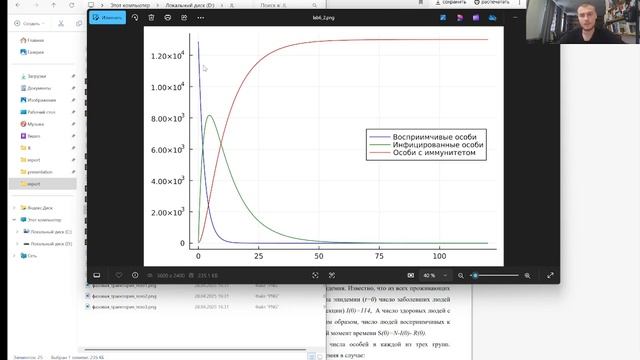Open Рабочий стол (Desktop) in Explorer sidebar

[38, 112]
